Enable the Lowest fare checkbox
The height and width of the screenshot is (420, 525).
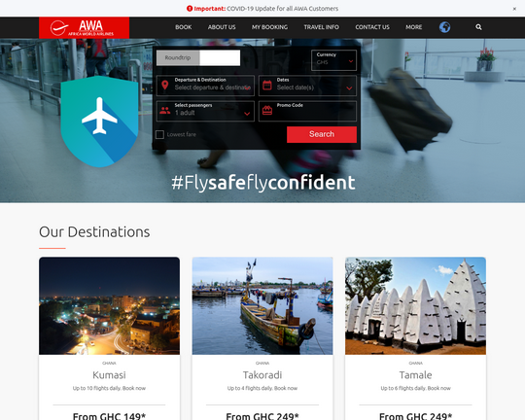click(159, 134)
